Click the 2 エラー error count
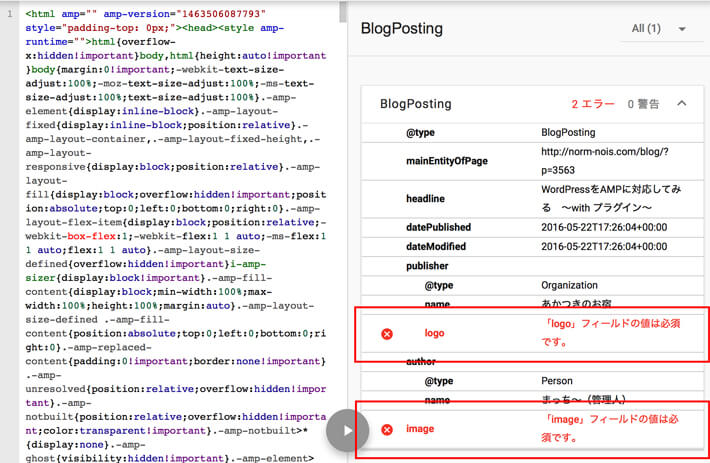 591,103
